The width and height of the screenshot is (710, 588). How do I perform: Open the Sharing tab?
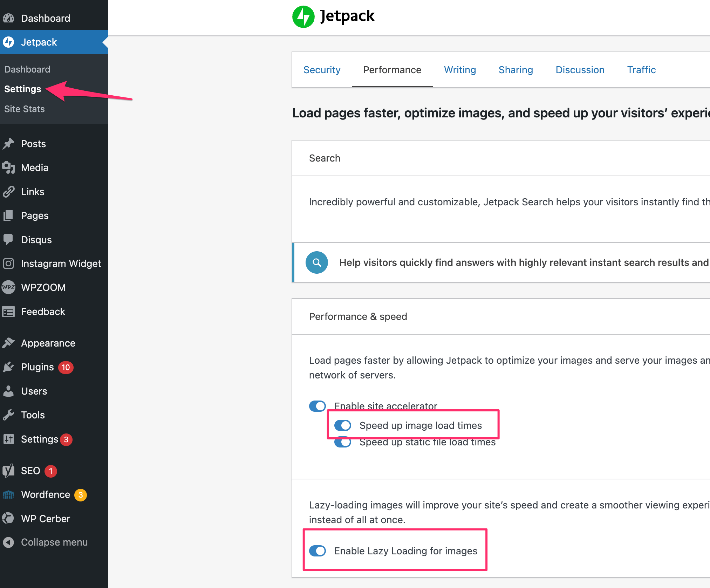pyautogui.click(x=516, y=70)
